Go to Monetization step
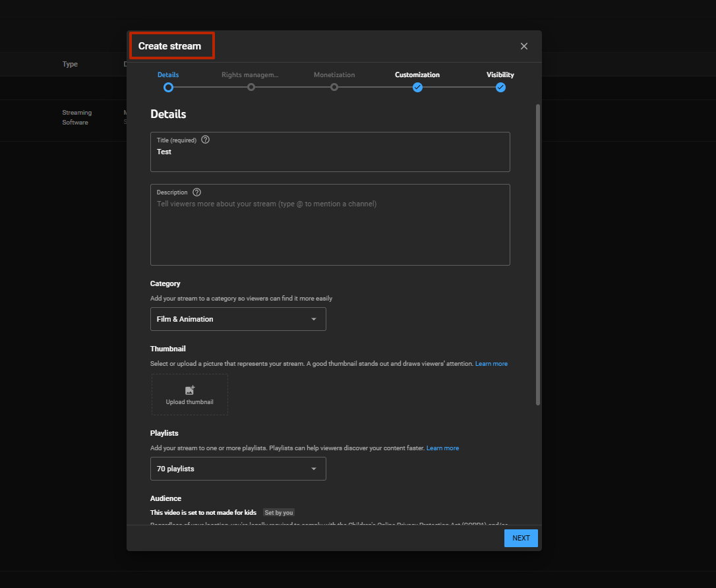This screenshot has height=588, width=716. [334, 74]
